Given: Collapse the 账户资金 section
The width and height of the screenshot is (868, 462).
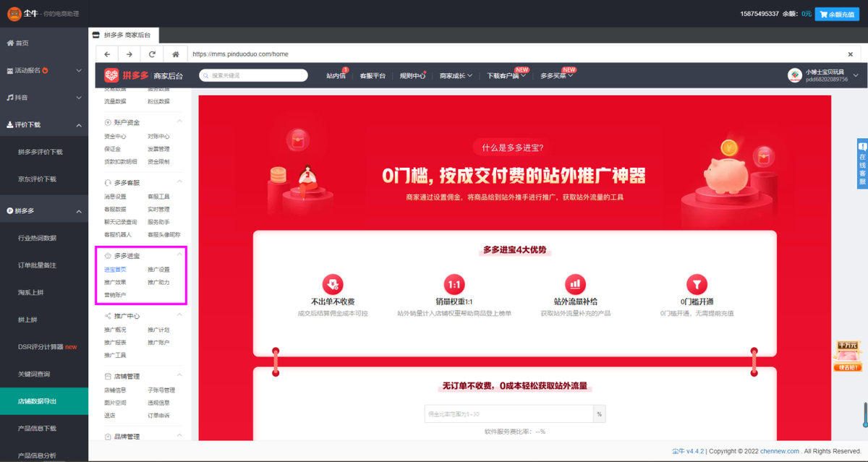Looking at the screenshot, I should [179, 122].
